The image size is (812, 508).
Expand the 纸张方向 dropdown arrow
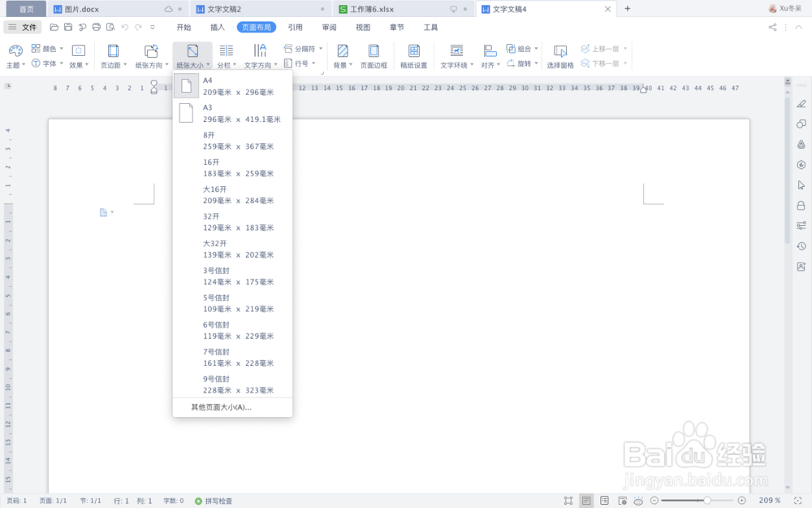[x=166, y=65]
